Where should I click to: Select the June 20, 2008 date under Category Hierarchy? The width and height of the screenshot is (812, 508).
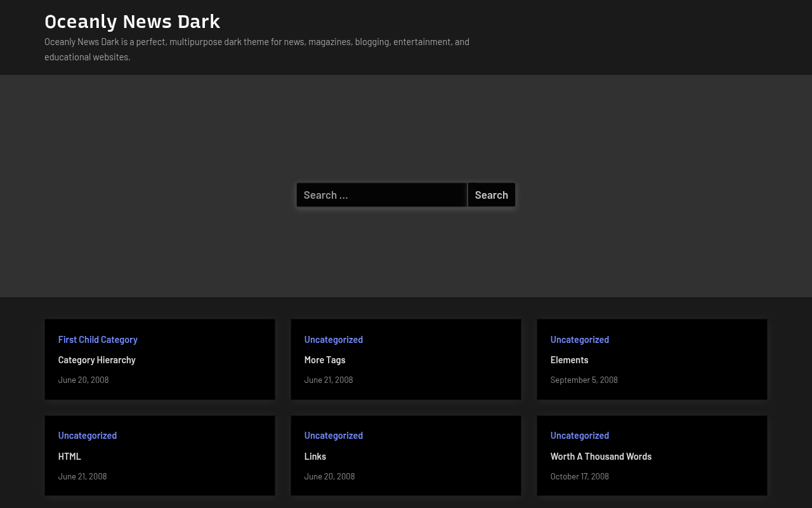click(84, 380)
